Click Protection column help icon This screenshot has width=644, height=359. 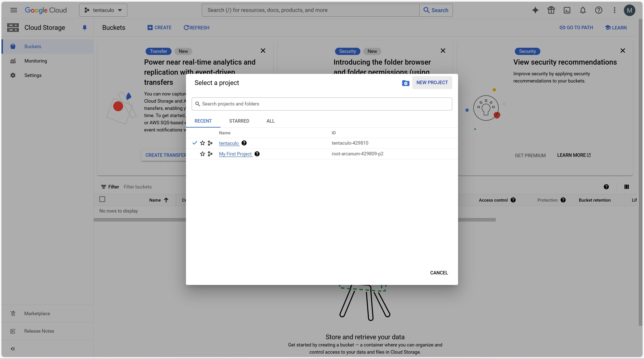pyautogui.click(x=563, y=200)
